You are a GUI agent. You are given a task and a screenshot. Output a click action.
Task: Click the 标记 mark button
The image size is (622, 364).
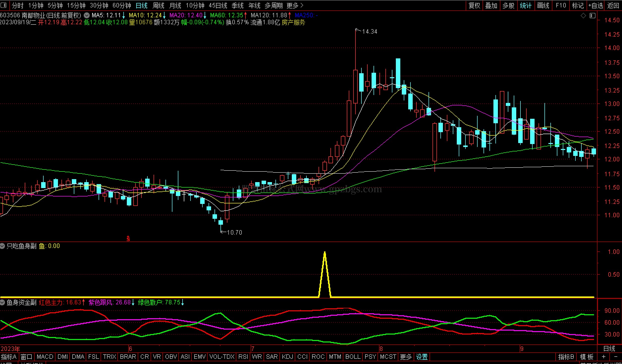pyautogui.click(x=578, y=5)
